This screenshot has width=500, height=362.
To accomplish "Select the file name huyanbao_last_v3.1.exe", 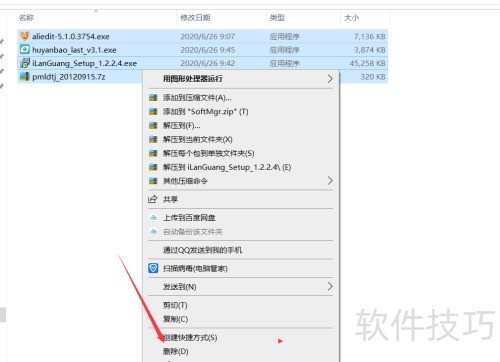I will pos(74,50).
